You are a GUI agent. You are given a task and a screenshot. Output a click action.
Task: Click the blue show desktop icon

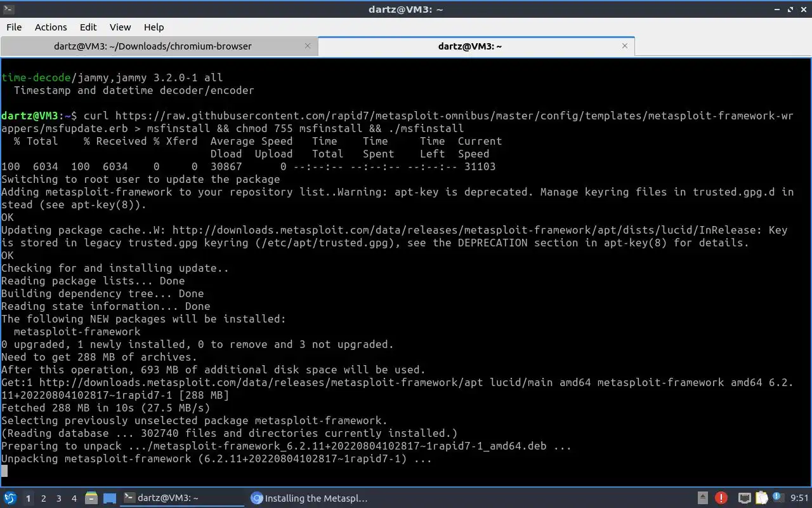[x=110, y=498]
